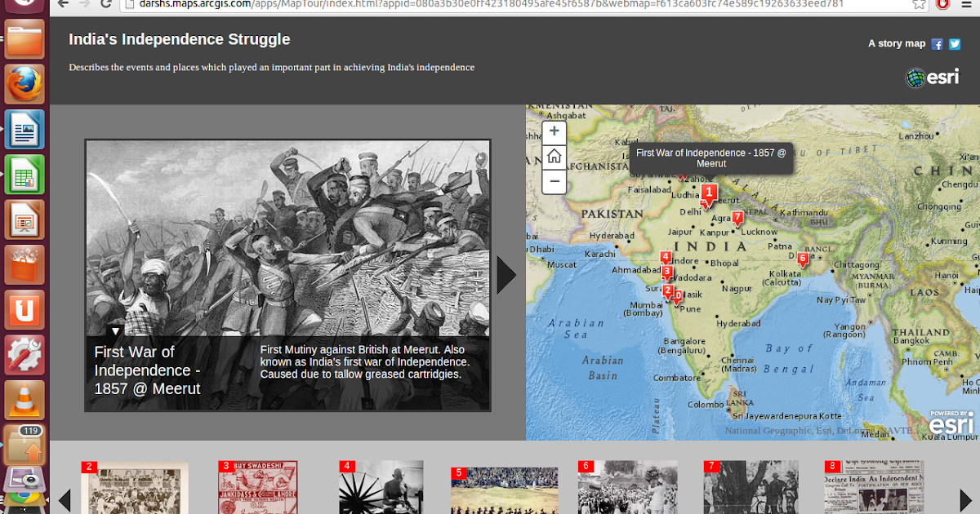This screenshot has height=514, width=980.
Task: Open newspaper thumbnail number 8
Action: [x=874, y=487]
